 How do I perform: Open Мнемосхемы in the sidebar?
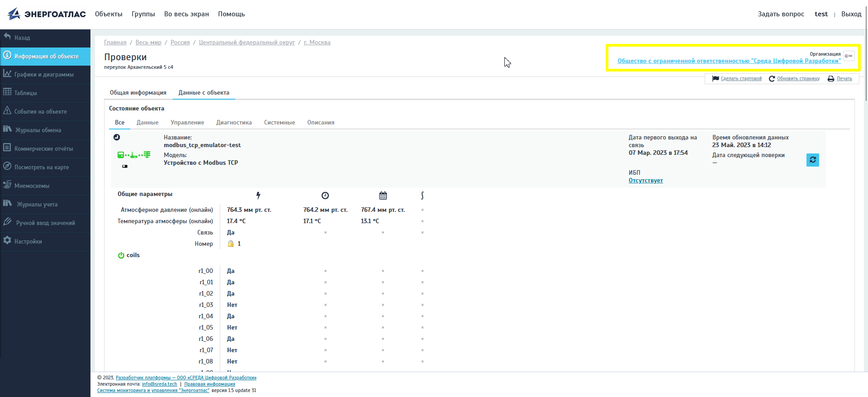tap(32, 186)
